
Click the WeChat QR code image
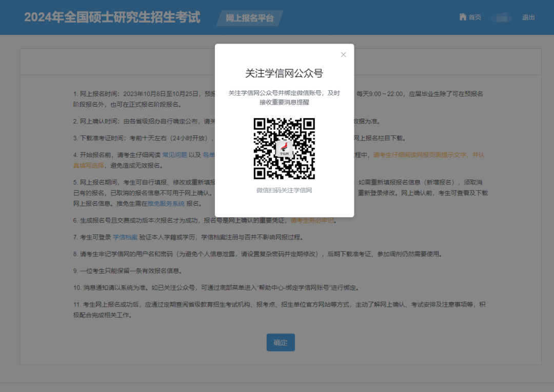[x=284, y=148]
